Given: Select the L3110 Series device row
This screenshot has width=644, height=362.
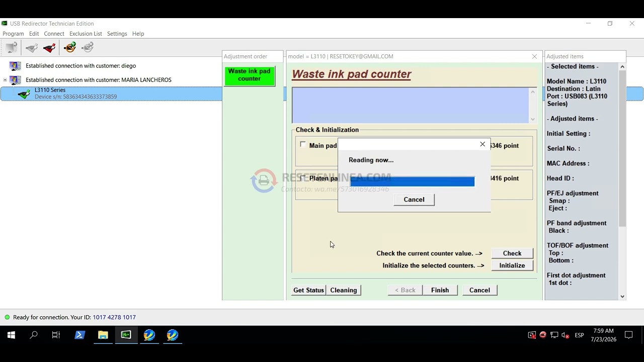Looking at the screenshot, I should click(111, 94).
